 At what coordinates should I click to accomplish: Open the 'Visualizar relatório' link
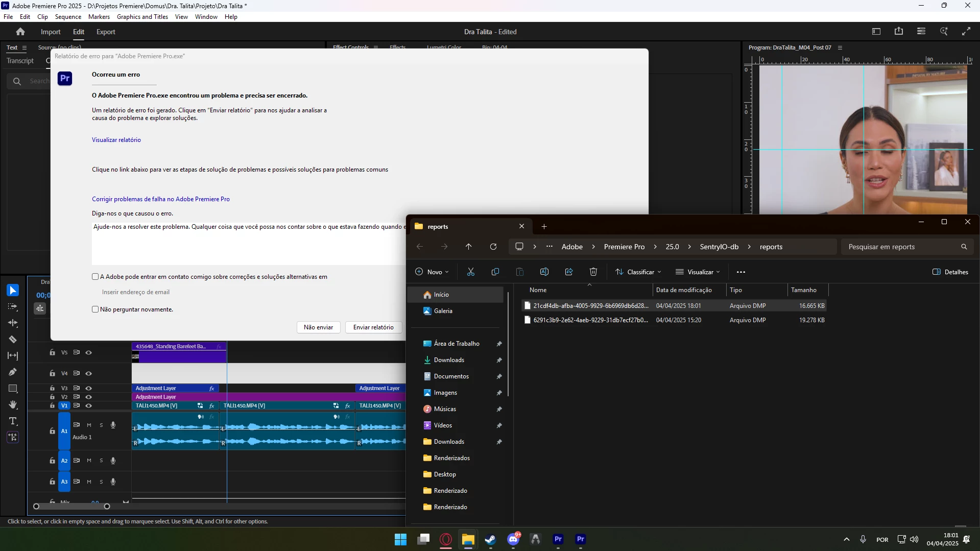(x=116, y=140)
